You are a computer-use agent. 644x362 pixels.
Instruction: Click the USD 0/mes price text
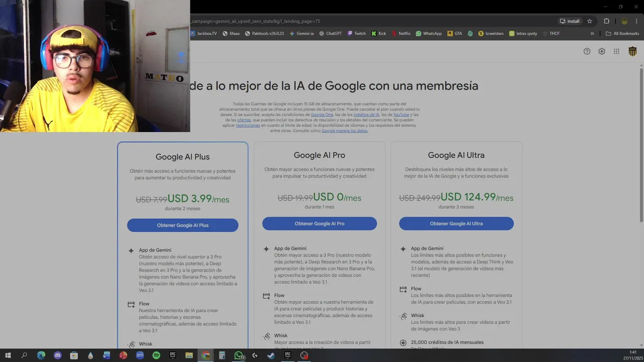click(x=337, y=197)
